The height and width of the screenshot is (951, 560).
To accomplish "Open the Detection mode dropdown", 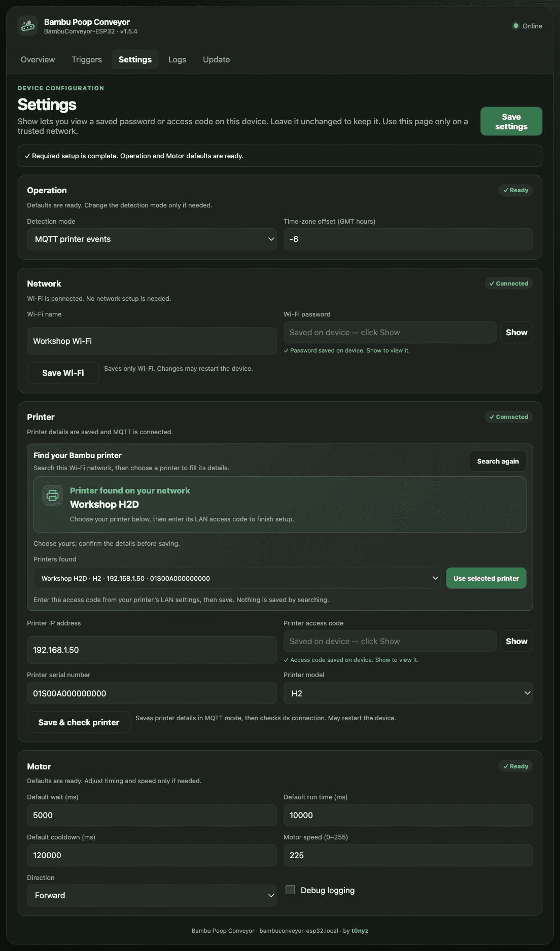I will point(152,239).
